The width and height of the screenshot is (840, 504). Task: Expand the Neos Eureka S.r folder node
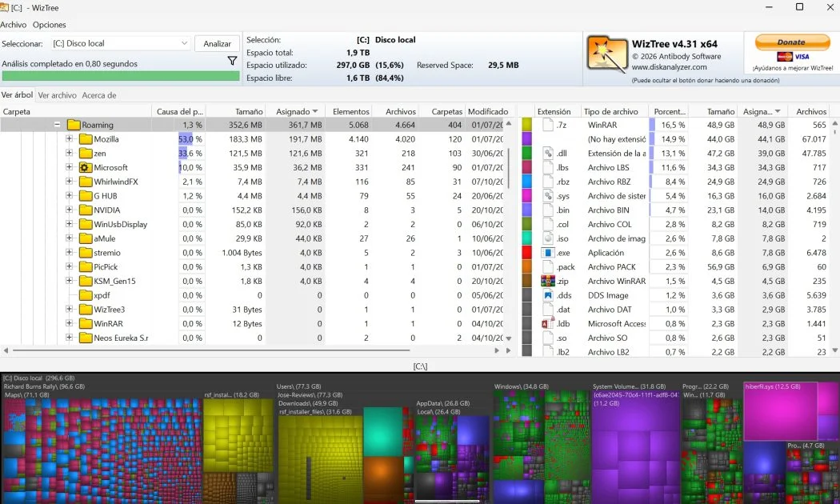point(69,338)
